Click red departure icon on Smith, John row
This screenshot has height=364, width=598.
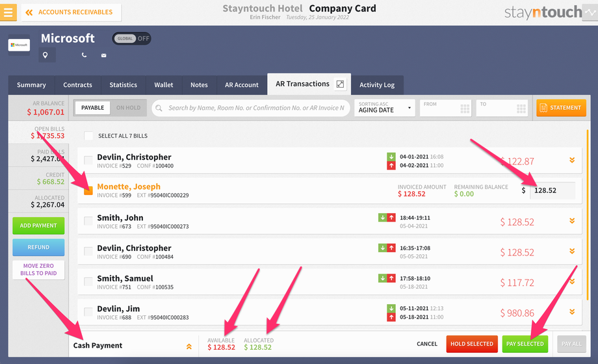(391, 218)
